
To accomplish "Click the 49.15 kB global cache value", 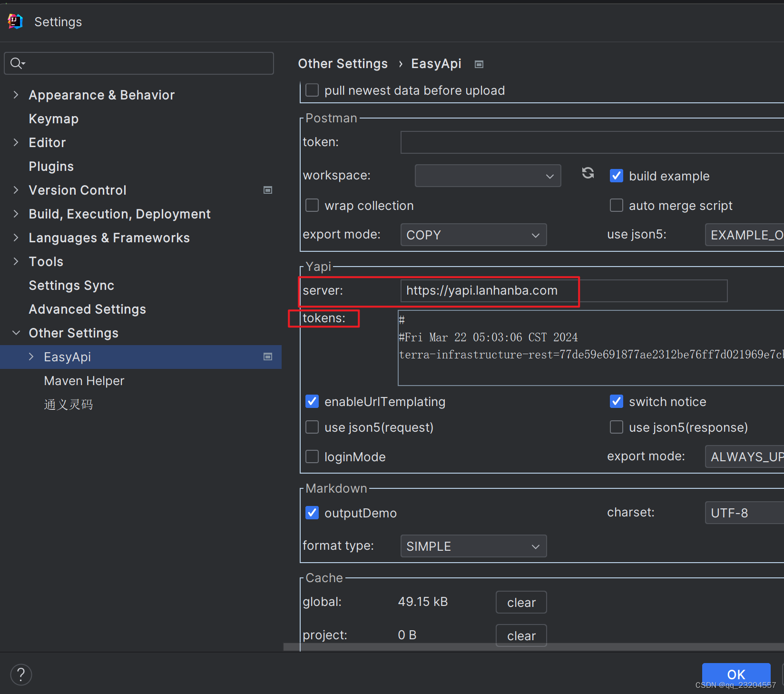I will click(422, 602).
